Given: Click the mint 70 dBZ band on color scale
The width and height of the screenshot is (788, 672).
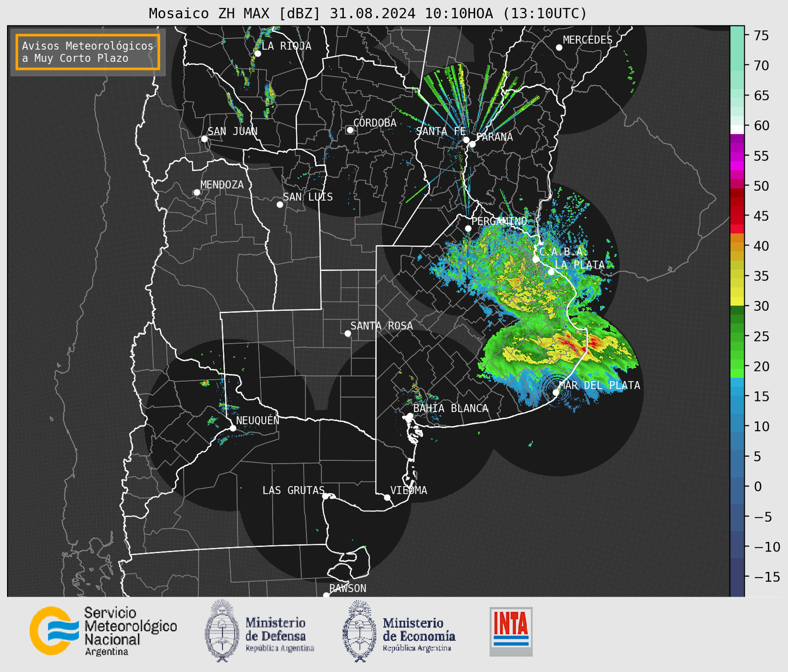Looking at the screenshot, I should point(737,65).
